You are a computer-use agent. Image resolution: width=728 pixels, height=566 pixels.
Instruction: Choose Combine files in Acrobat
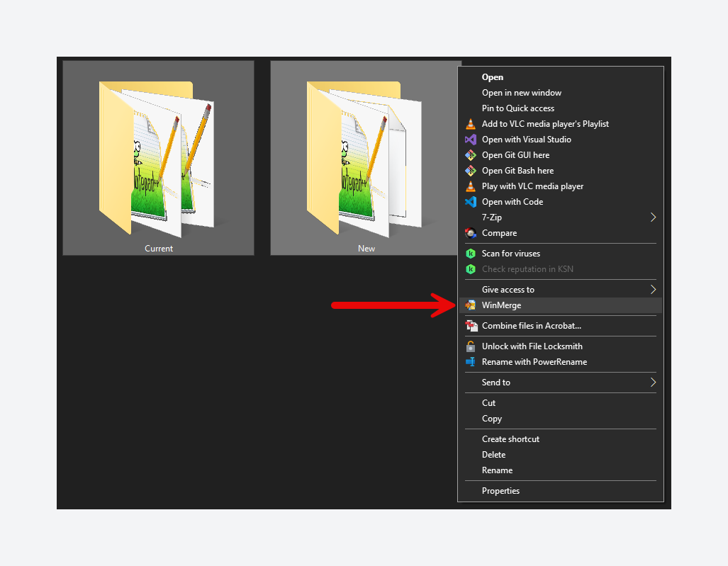[x=561, y=326]
